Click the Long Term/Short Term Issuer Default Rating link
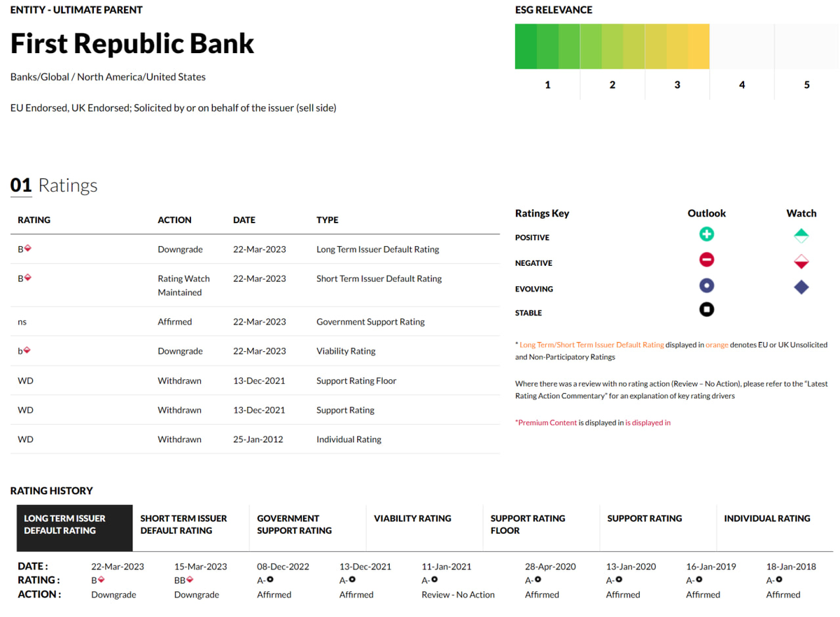Screen dimensions: 840x617 pyautogui.click(x=591, y=345)
